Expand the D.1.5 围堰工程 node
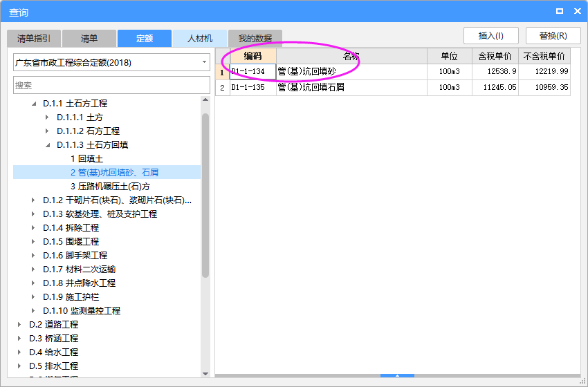This screenshot has width=588, height=387. click(x=33, y=242)
